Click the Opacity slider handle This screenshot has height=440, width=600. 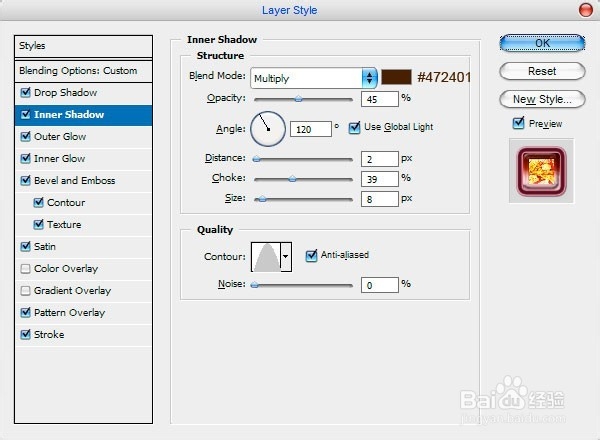click(x=298, y=99)
